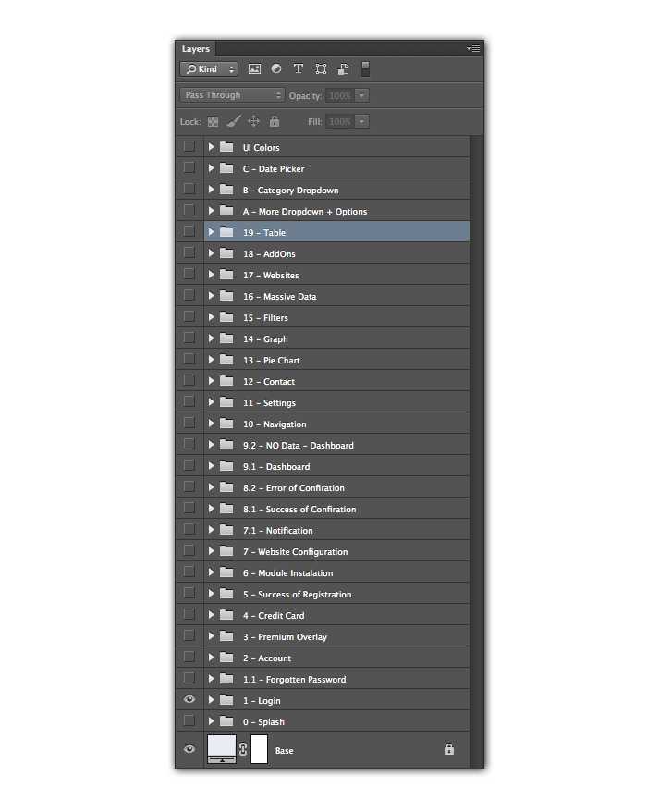Open the Kind filter type dropdown
The height and width of the screenshot is (812, 647).
209,69
